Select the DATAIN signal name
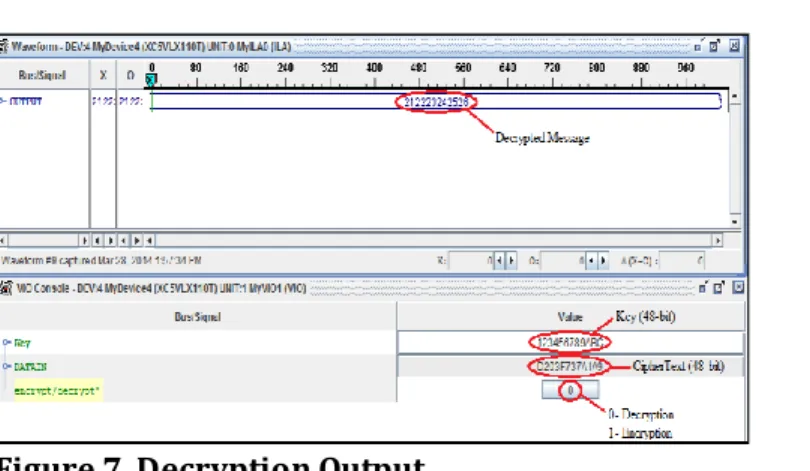The image size is (810, 471). point(30,367)
